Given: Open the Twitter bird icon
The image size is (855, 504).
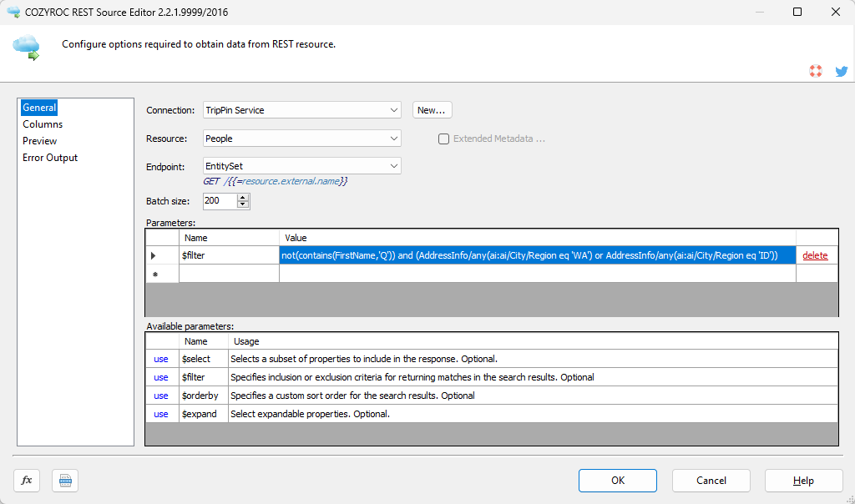Looking at the screenshot, I should click(x=842, y=72).
